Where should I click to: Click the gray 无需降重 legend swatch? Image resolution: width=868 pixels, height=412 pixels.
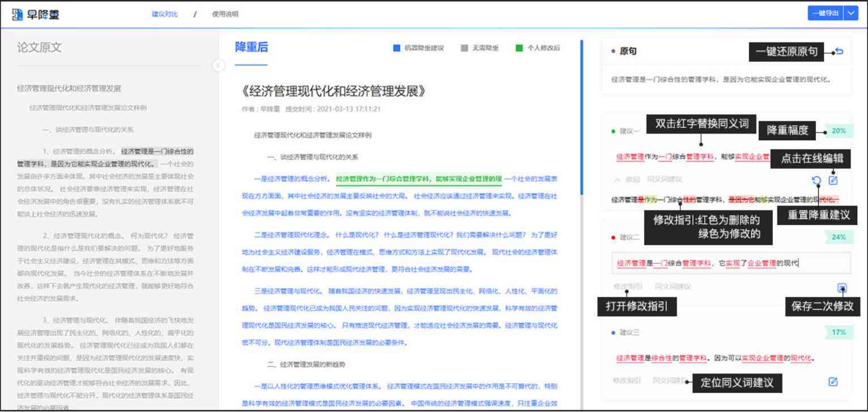pyautogui.click(x=464, y=48)
